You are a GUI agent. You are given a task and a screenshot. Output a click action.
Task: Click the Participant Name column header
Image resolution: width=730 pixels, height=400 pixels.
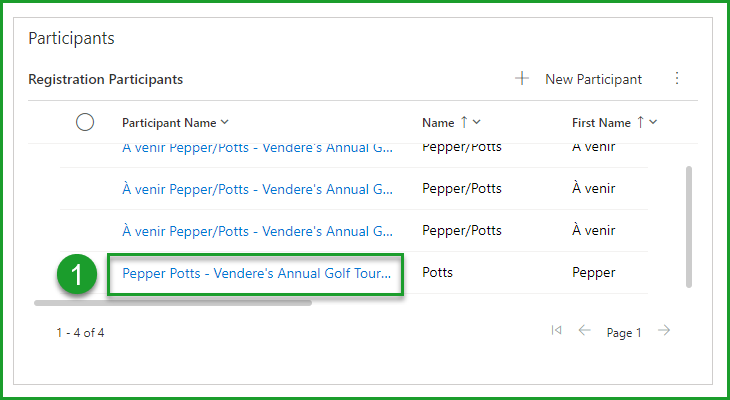pos(168,123)
